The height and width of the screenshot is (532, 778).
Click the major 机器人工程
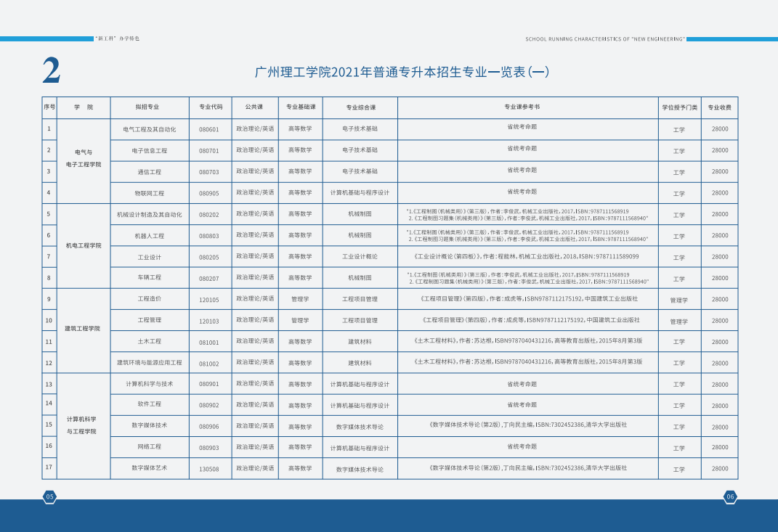click(x=150, y=236)
